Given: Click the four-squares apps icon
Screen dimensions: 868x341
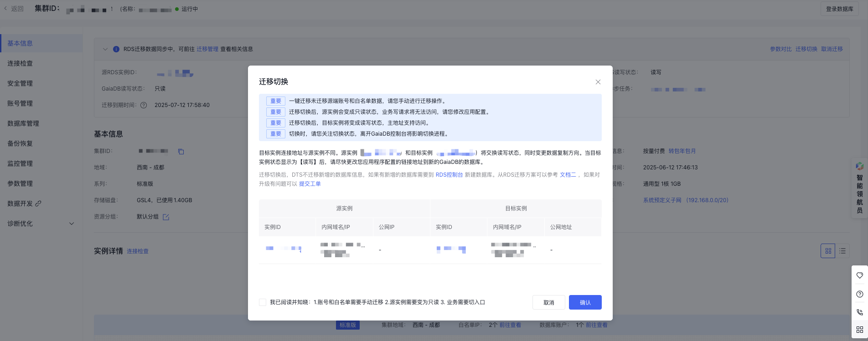Looking at the screenshot, I should (860, 330).
